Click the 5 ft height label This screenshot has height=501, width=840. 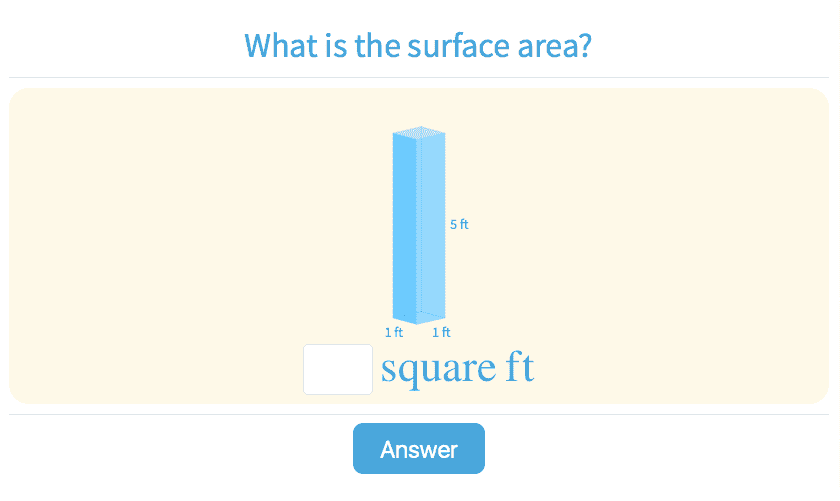(459, 225)
